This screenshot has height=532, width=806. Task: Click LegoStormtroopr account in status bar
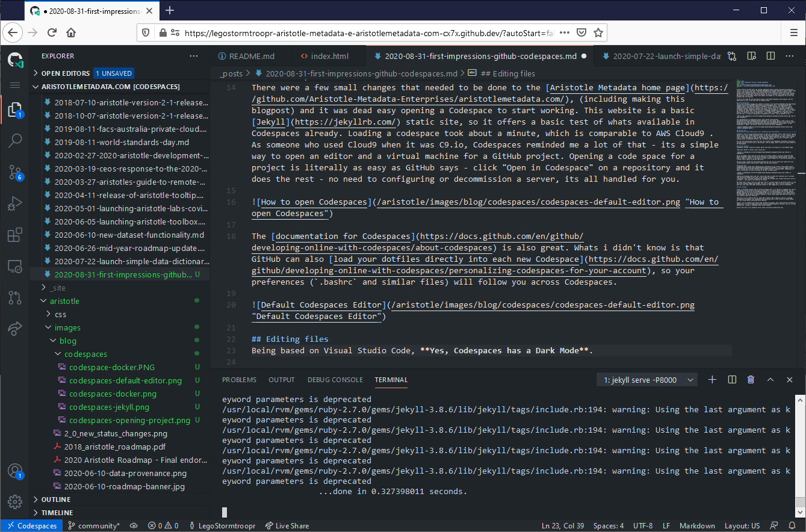click(222, 525)
